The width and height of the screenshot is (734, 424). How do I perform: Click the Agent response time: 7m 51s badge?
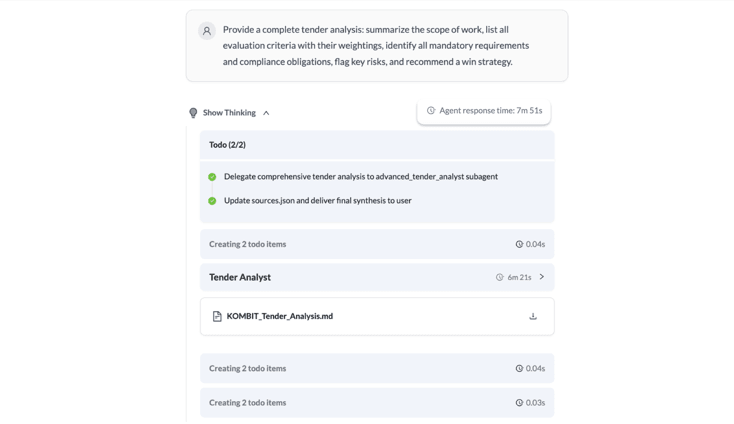coord(484,111)
